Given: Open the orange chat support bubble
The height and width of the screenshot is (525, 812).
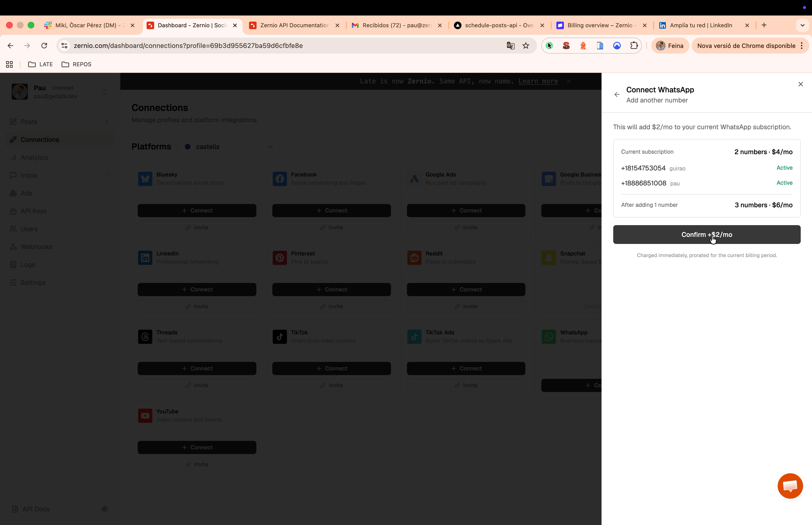Looking at the screenshot, I should [x=790, y=486].
